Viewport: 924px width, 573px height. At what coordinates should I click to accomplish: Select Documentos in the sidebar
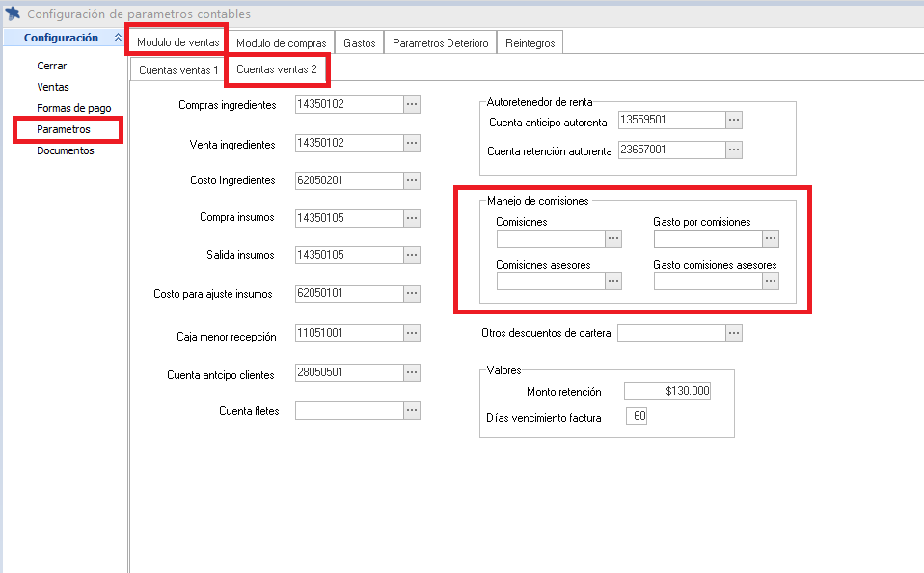(66, 150)
